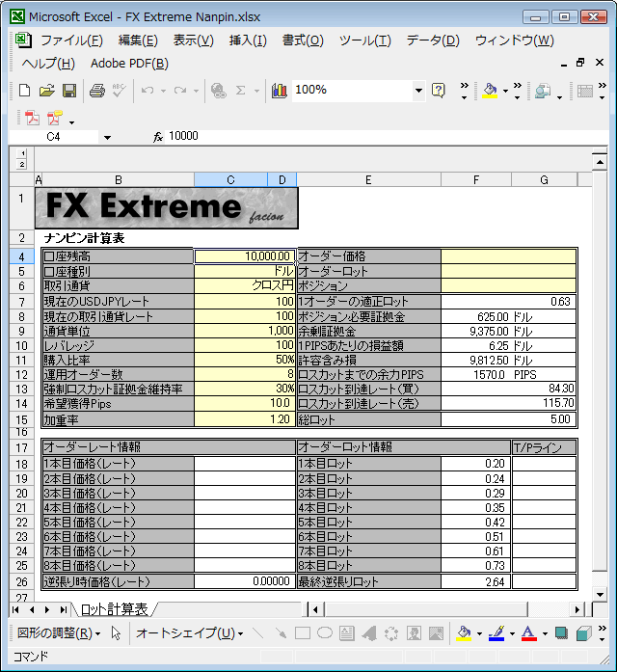This screenshot has width=617, height=672.
Task: Launch the Chart Wizard icon
Action: click(280, 91)
